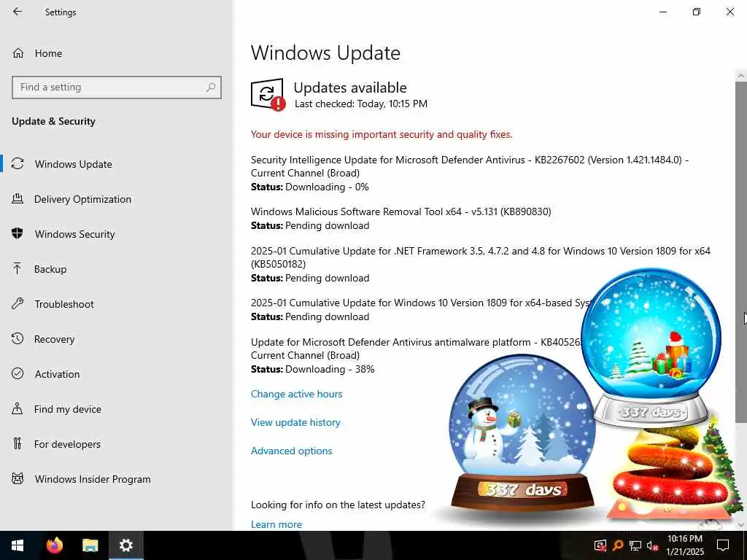This screenshot has width=747, height=560.
Task: Select the Windows Update sync icon
Action: coord(18,164)
